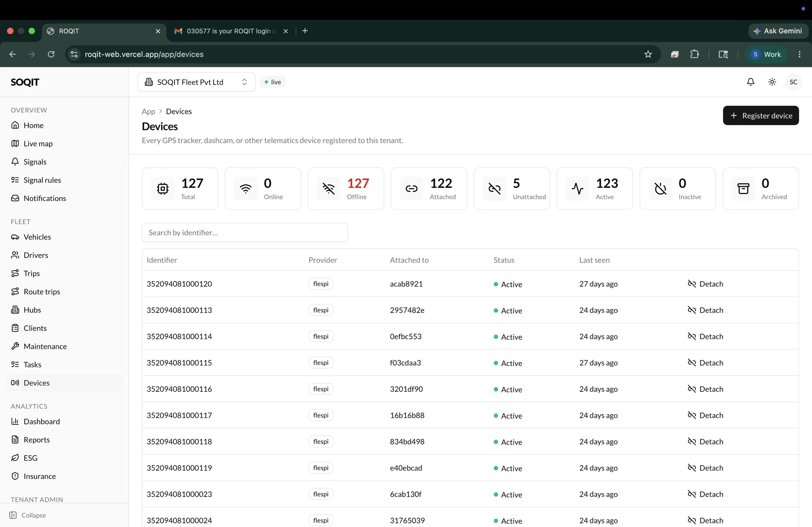
Task: Open Chrome three-dot menu
Action: click(799, 54)
